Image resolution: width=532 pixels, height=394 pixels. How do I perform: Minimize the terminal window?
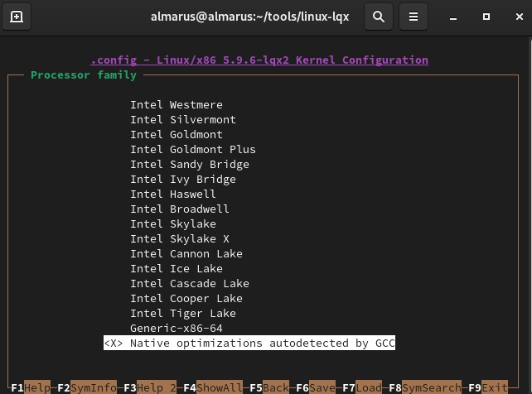(x=453, y=17)
